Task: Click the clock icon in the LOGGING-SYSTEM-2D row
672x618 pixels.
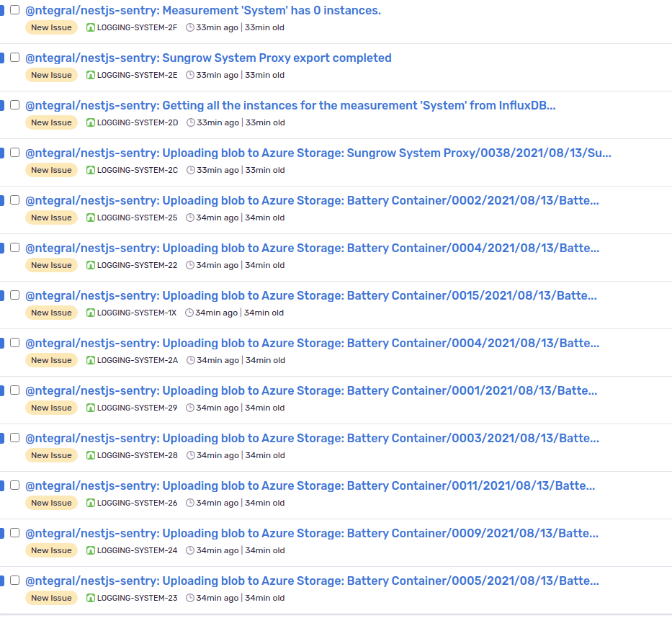Action: coord(191,122)
